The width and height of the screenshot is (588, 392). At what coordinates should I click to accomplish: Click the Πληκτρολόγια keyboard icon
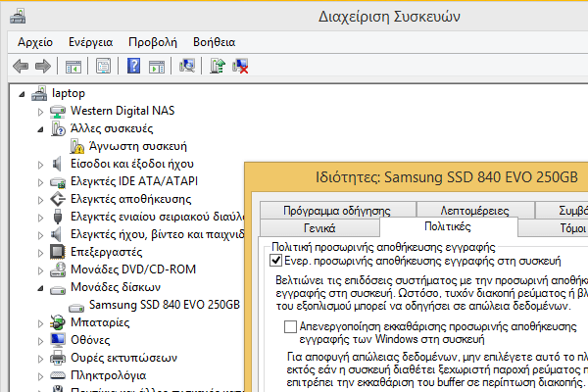tap(58, 374)
